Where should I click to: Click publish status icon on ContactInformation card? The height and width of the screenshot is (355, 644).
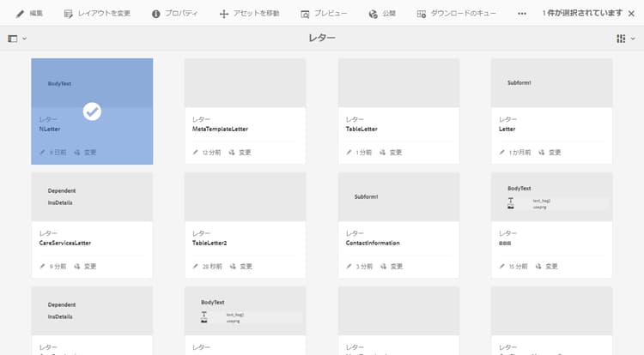click(x=383, y=266)
